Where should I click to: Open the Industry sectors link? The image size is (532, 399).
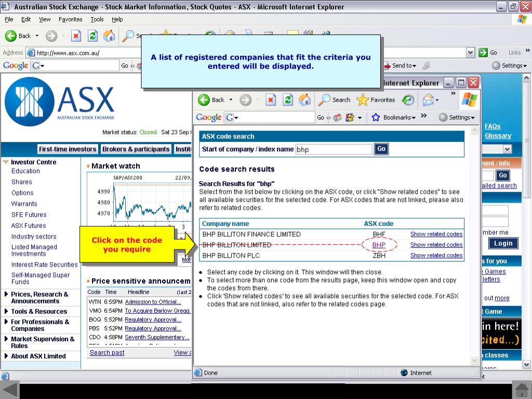[x=34, y=236]
